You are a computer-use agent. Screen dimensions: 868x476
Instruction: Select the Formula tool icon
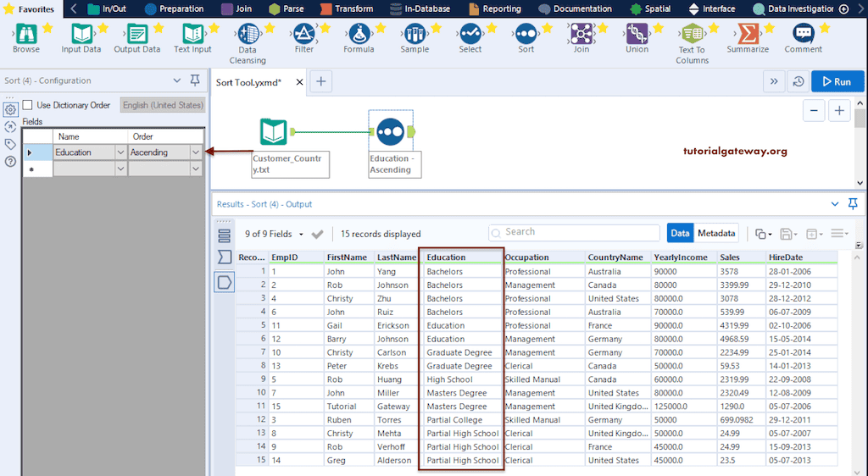(359, 34)
